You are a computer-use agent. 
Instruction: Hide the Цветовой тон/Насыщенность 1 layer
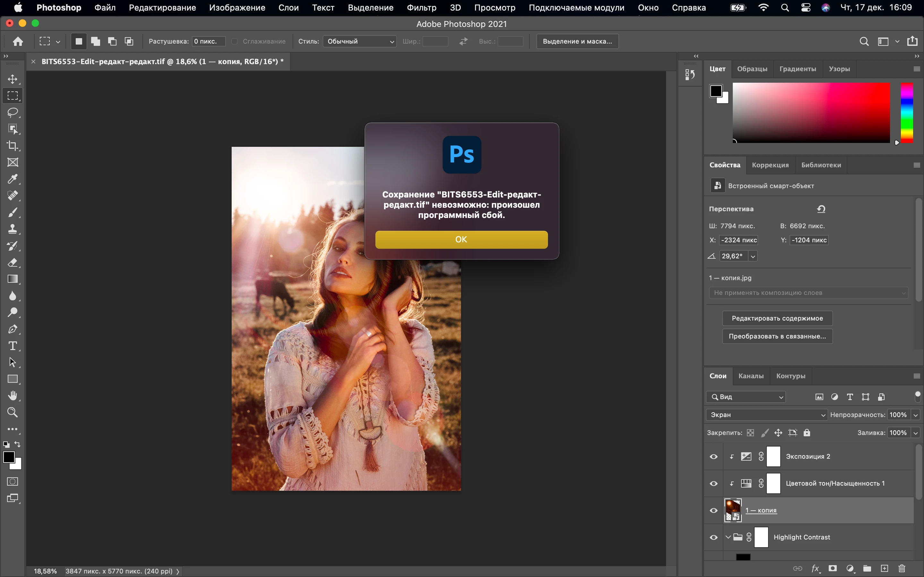pyautogui.click(x=713, y=483)
